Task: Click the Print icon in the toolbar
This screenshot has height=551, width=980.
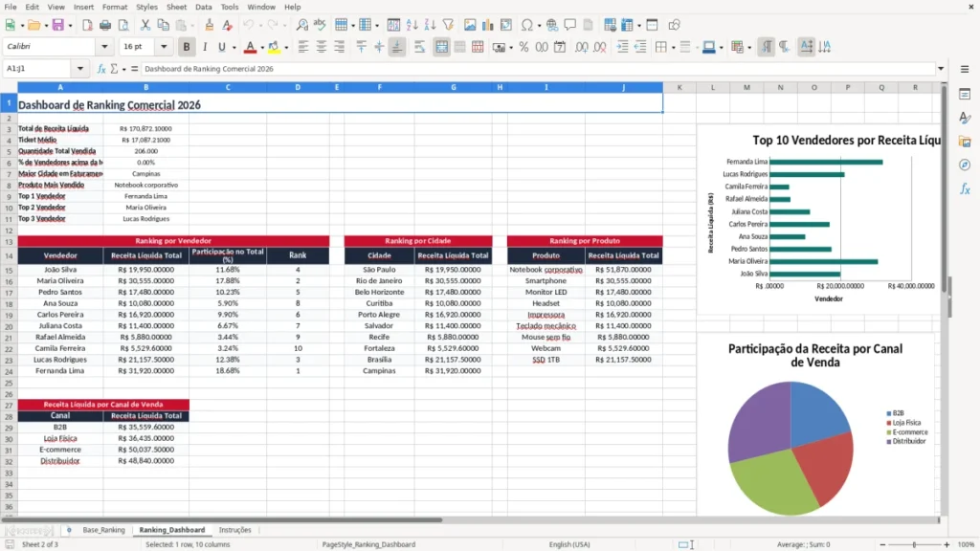Action: click(105, 25)
